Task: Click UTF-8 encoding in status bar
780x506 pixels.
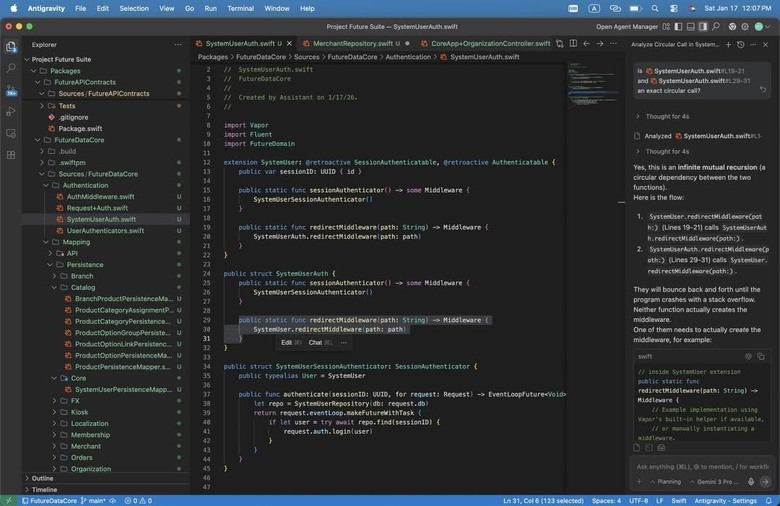Action: (638, 501)
